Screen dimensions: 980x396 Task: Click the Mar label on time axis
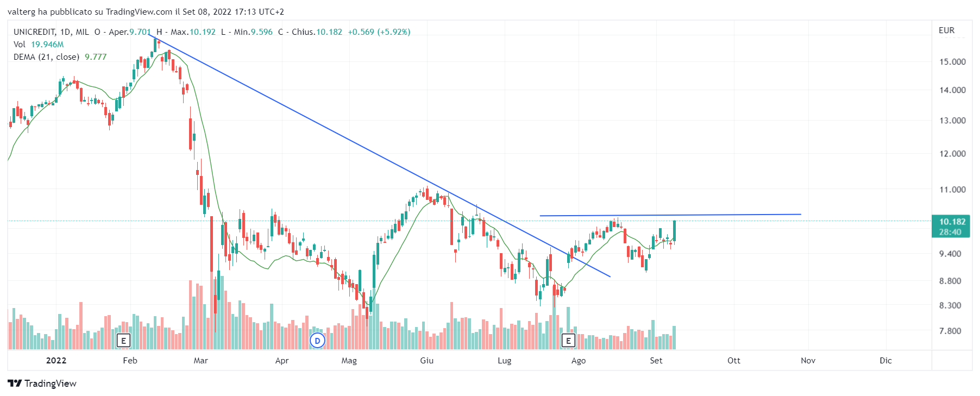click(201, 361)
